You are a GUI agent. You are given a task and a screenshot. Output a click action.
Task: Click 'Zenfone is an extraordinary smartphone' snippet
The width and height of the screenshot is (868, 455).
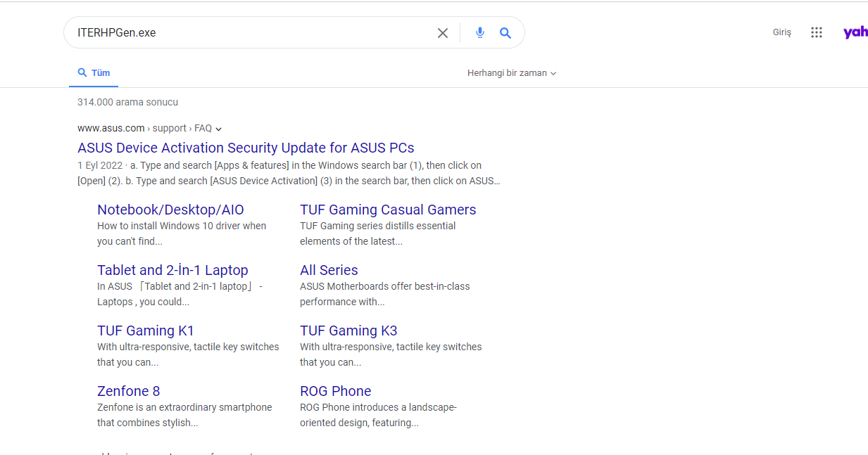tap(184, 415)
